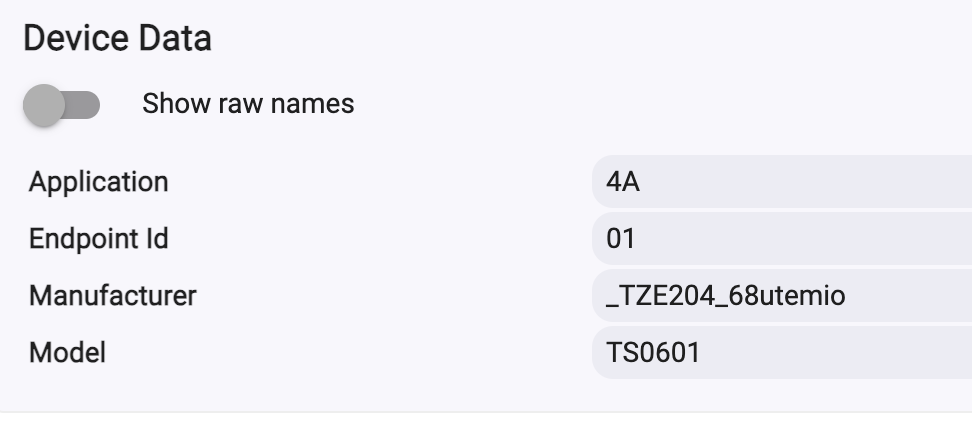Select the Endpoint Id row label
Screen dimensions: 972x426
coord(98,239)
